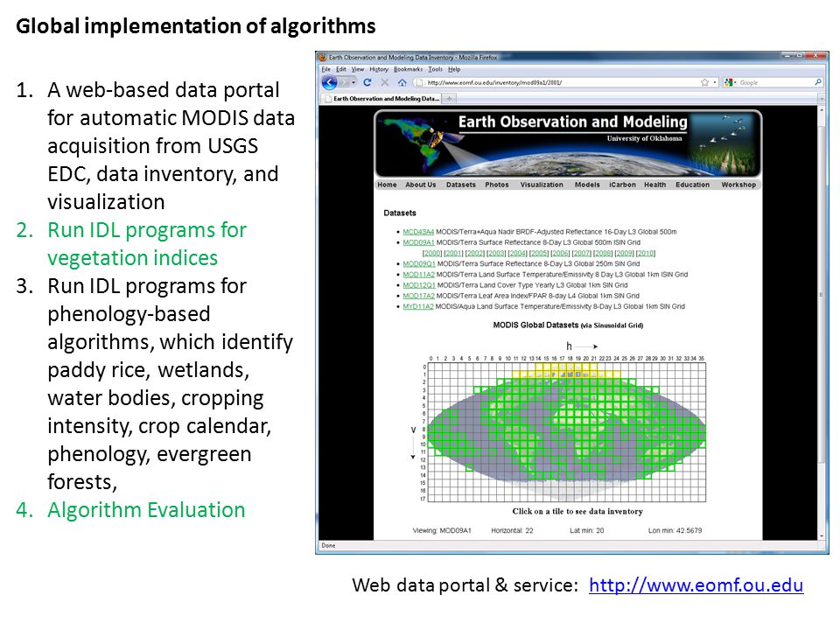Click the Firefox forward arrow button
The height and width of the screenshot is (630, 840).
point(345,82)
